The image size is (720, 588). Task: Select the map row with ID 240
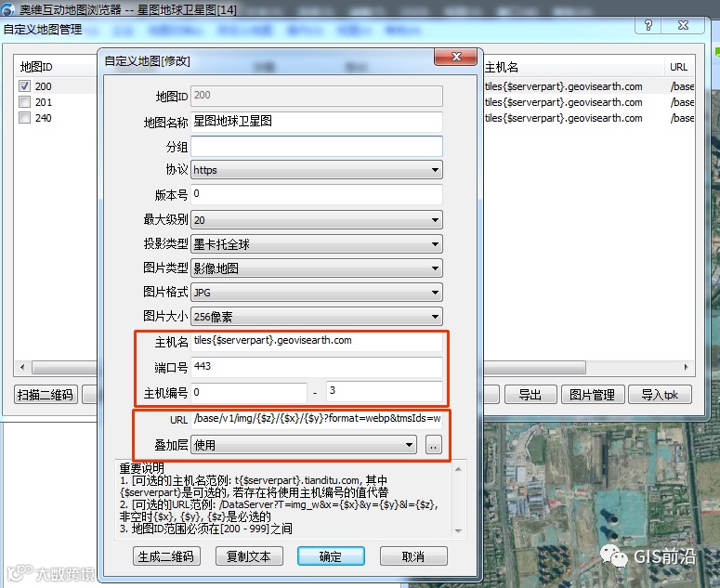coord(43,118)
